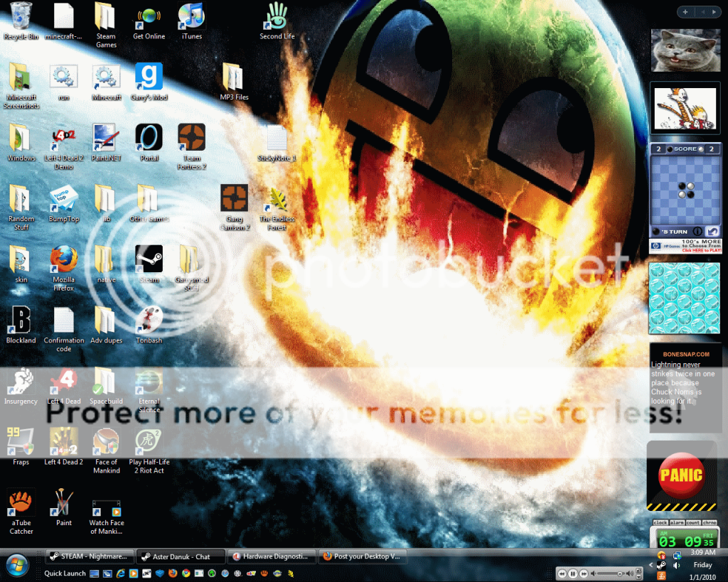Select the count tab on clock gadget
Viewport: 728px width, 582px height.
point(692,522)
